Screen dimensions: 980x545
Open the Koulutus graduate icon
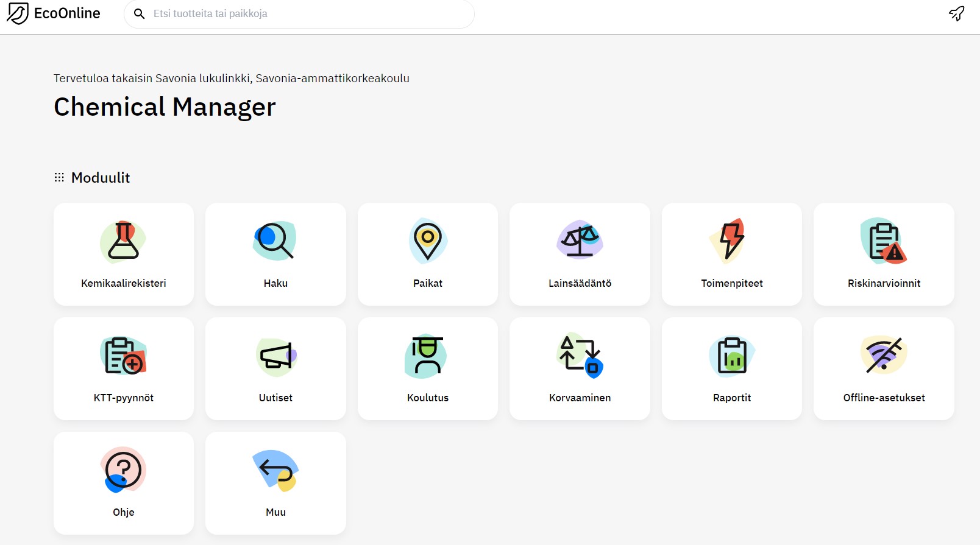(x=428, y=356)
